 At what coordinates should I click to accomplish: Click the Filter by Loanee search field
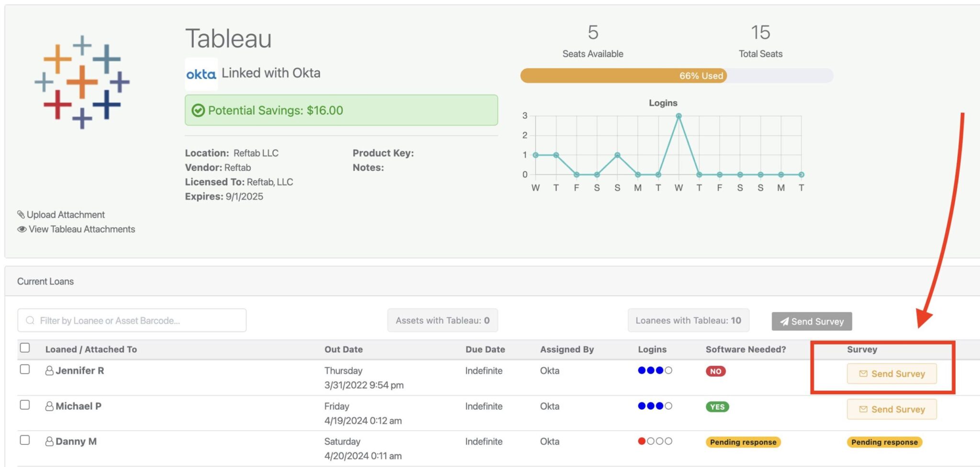coord(132,320)
